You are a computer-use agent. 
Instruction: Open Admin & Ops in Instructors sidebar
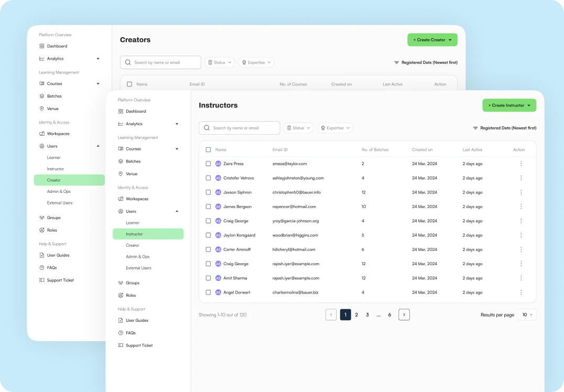[x=138, y=257]
